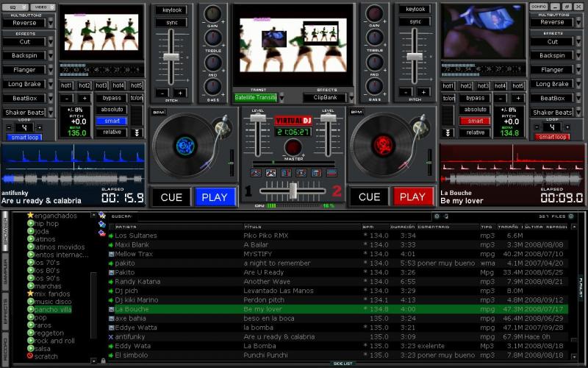Click the first blue-plus add-folder icon with star
588x368 pixels.
click(x=102, y=215)
